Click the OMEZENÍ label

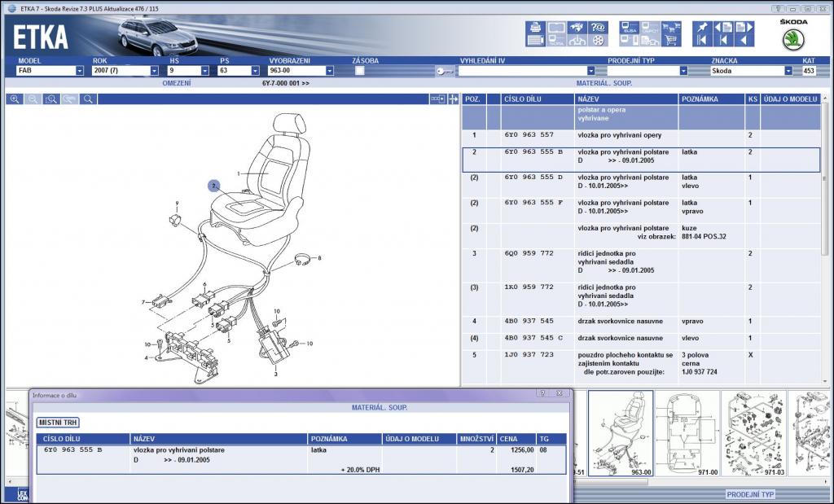click(x=177, y=84)
